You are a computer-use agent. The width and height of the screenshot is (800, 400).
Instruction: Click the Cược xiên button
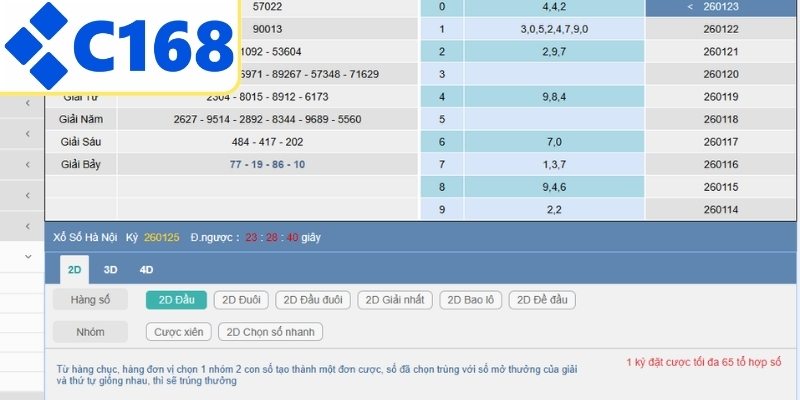point(179,332)
